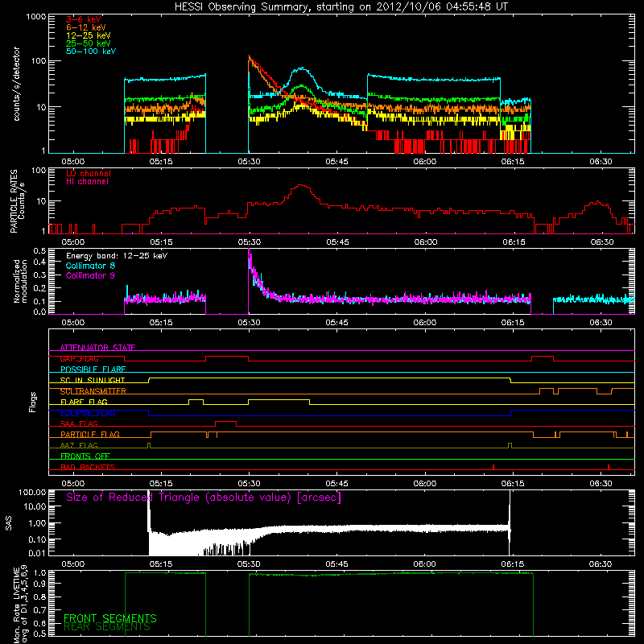Click the Normalized modulation axis label
Viewport: 644px width, 644px height.
coord(20,281)
